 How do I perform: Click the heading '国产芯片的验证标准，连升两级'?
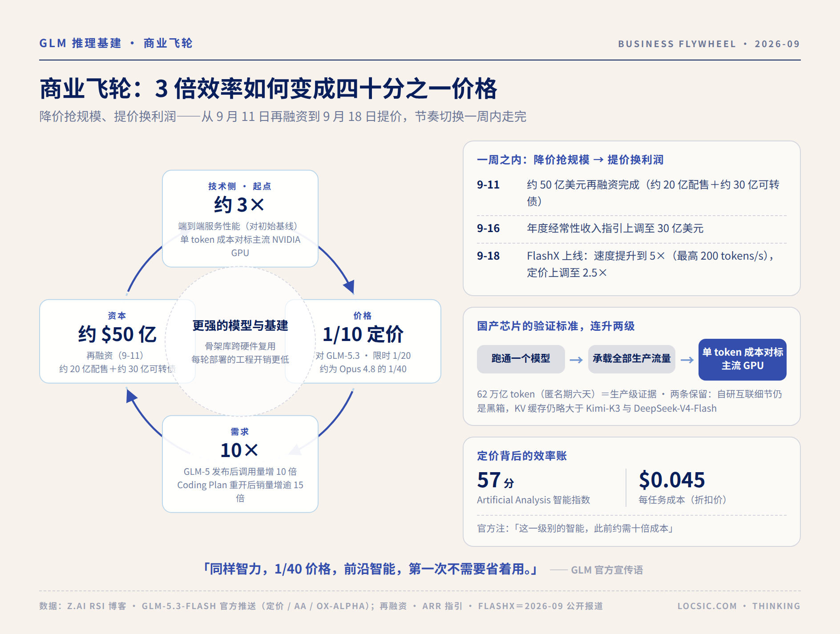point(556,326)
